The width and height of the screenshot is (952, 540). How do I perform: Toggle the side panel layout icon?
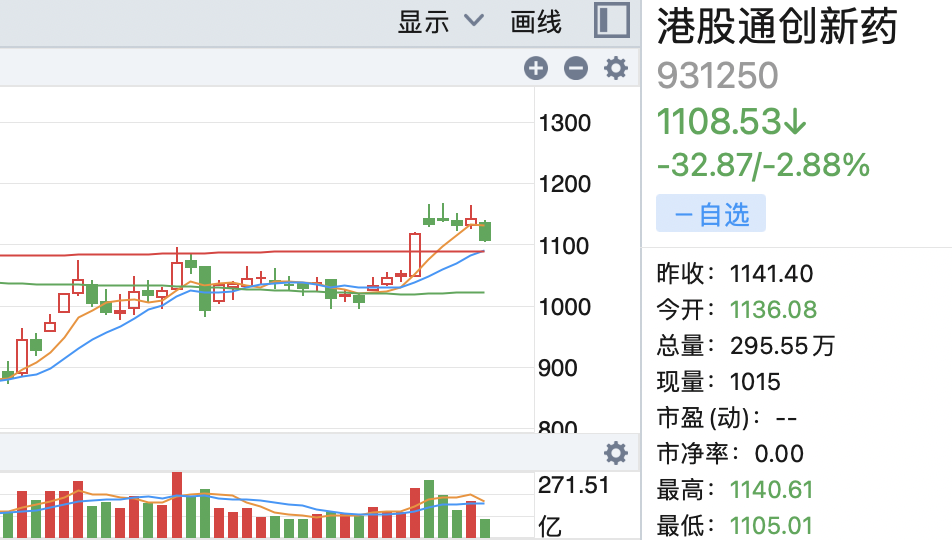611,21
